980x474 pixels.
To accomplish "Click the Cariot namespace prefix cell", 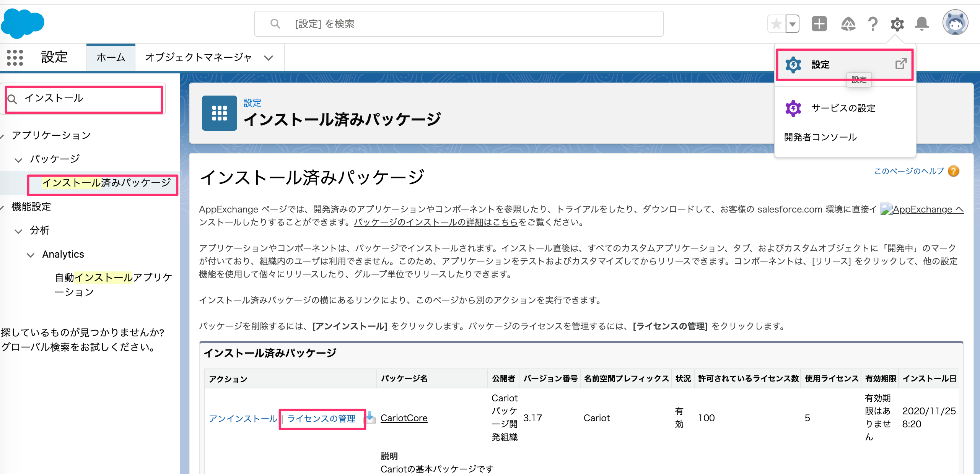I will [x=597, y=418].
